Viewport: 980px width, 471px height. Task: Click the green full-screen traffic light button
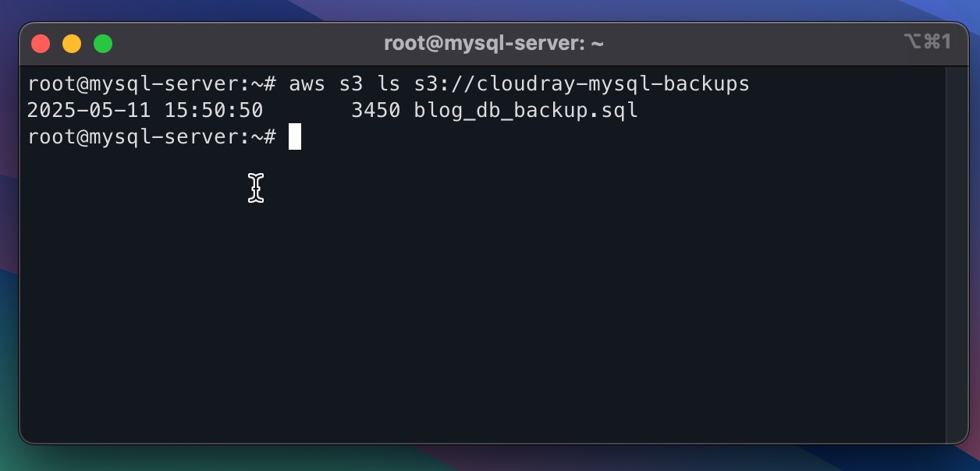tap(102, 44)
